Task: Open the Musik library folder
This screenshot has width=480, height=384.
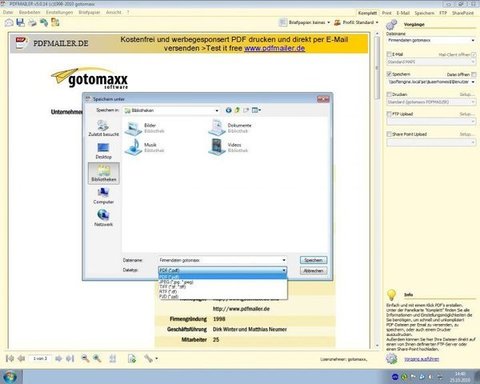Action: point(144,147)
